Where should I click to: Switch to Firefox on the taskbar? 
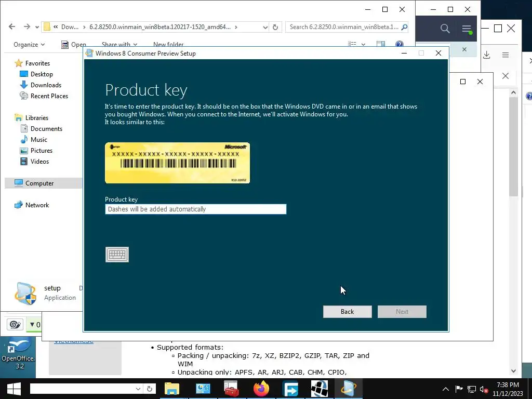point(261,389)
